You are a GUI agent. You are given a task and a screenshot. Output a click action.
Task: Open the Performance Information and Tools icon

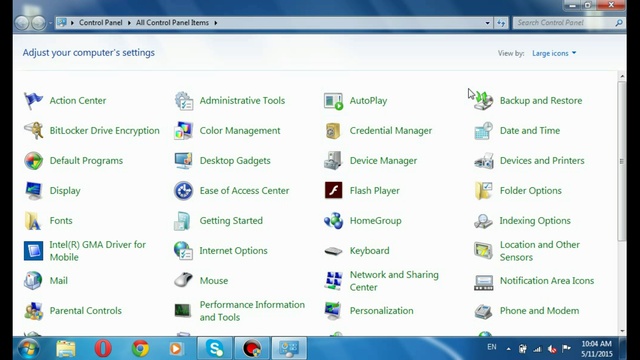(x=182, y=311)
